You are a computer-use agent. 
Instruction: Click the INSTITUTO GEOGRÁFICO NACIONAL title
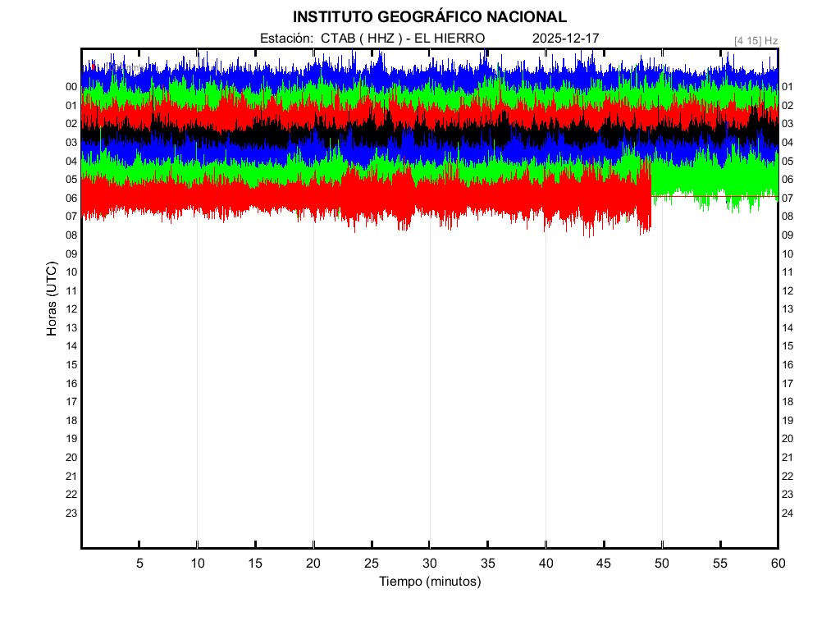tap(429, 16)
